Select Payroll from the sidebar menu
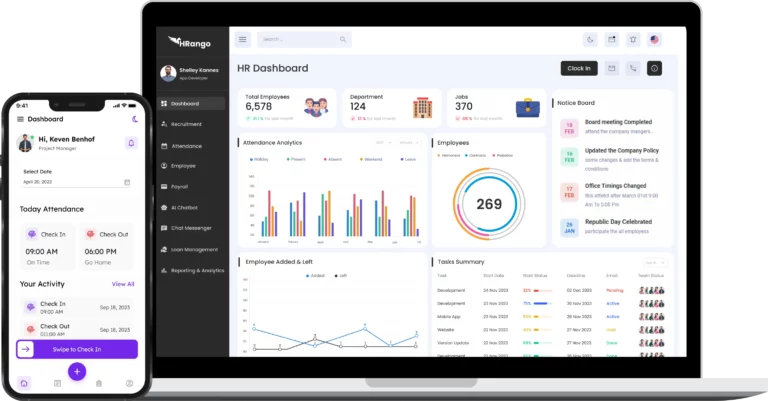 180,186
